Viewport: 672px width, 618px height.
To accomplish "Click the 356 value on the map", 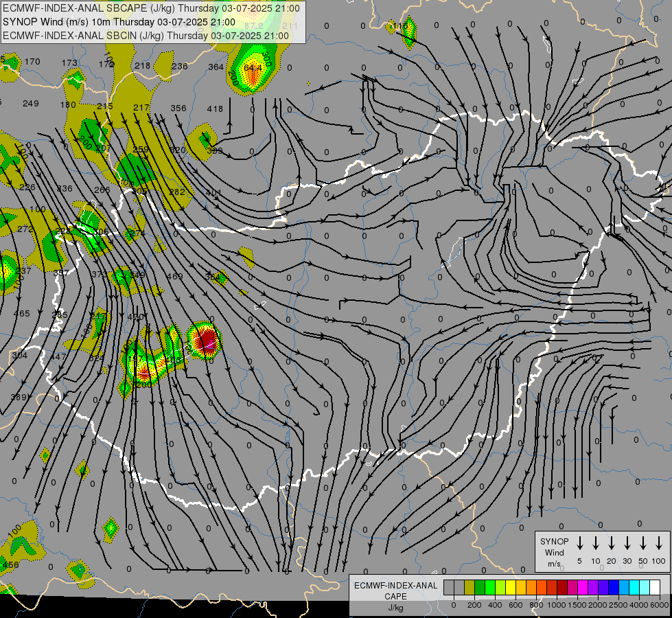I will (178, 108).
